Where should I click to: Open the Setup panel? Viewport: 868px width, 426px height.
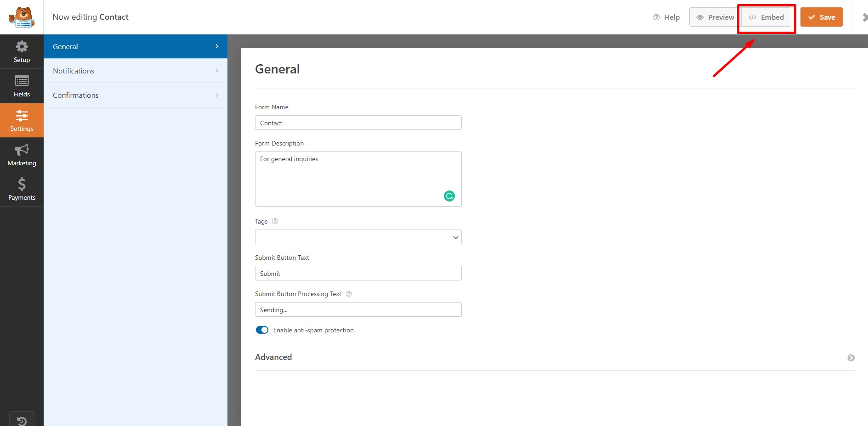(x=22, y=51)
